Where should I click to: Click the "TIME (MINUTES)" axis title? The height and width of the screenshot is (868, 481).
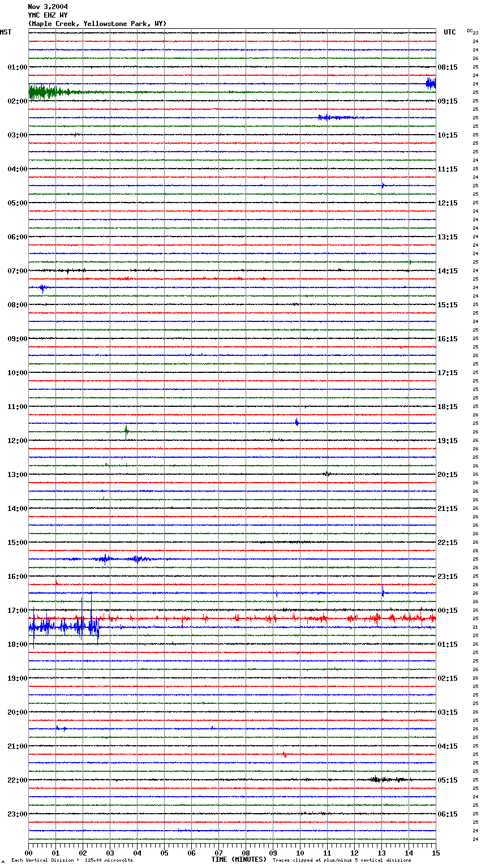(x=239, y=860)
